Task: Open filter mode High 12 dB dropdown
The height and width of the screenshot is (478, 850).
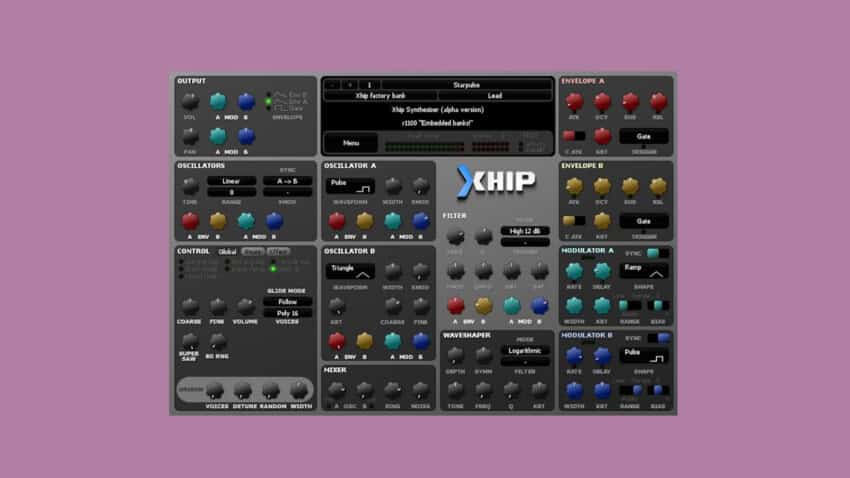Action: (525, 231)
